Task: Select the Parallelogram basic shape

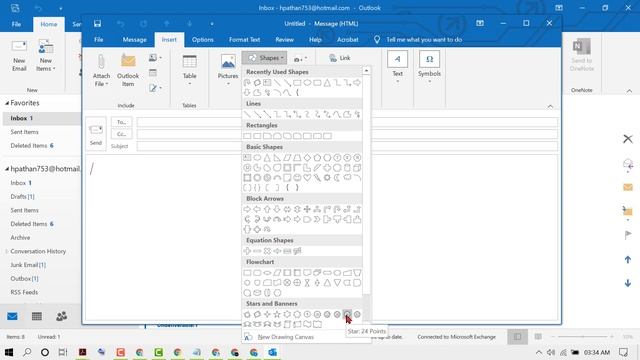Action: pyautogui.click(x=287, y=158)
